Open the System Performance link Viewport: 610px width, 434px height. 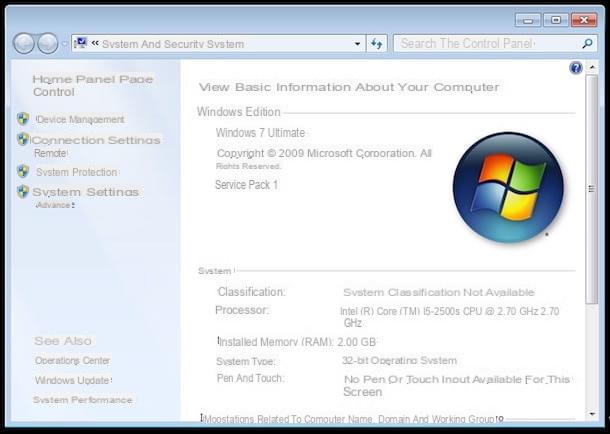click(x=83, y=400)
